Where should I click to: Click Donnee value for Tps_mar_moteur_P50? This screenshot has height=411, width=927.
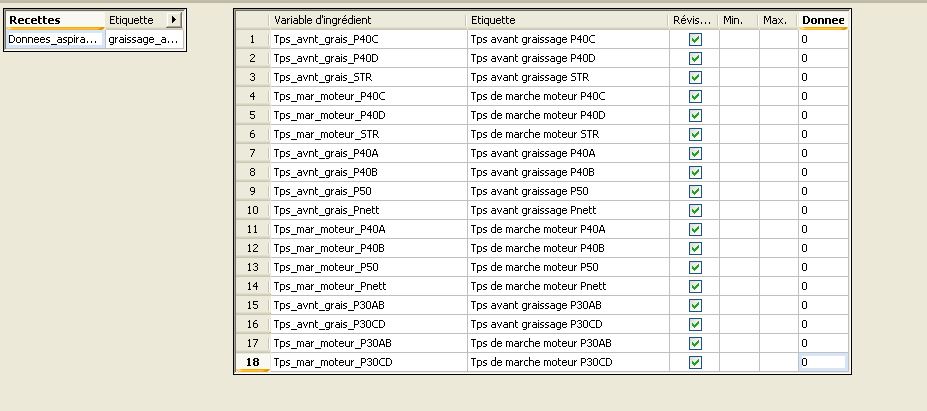823,267
